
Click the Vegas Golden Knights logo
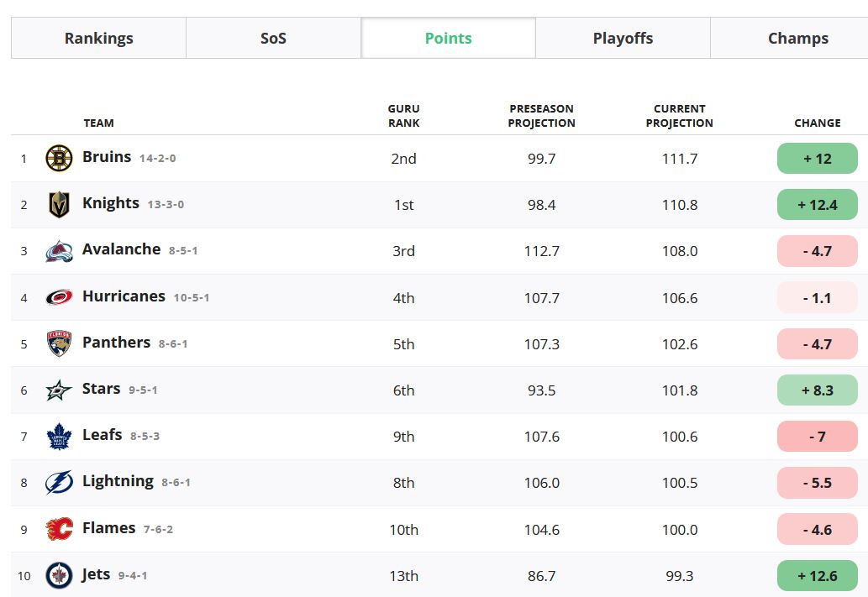point(59,205)
